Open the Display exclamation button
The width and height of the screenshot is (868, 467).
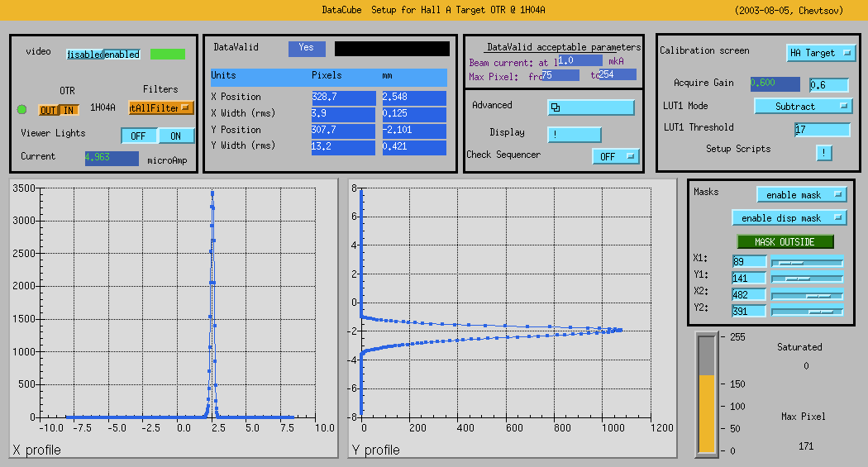(574, 135)
